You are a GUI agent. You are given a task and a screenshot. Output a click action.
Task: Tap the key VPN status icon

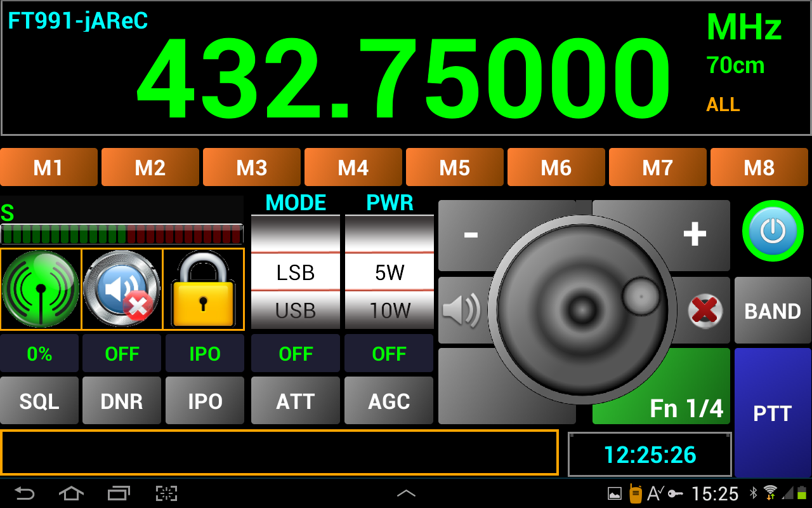tap(676, 493)
